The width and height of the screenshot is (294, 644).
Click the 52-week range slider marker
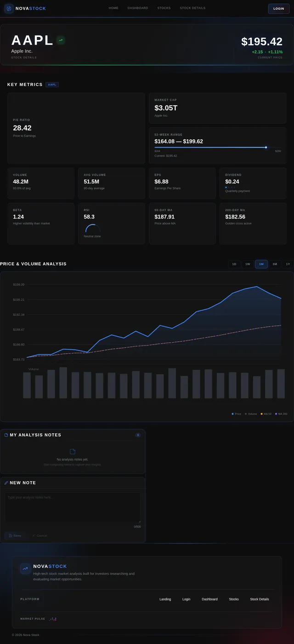click(x=266, y=147)
